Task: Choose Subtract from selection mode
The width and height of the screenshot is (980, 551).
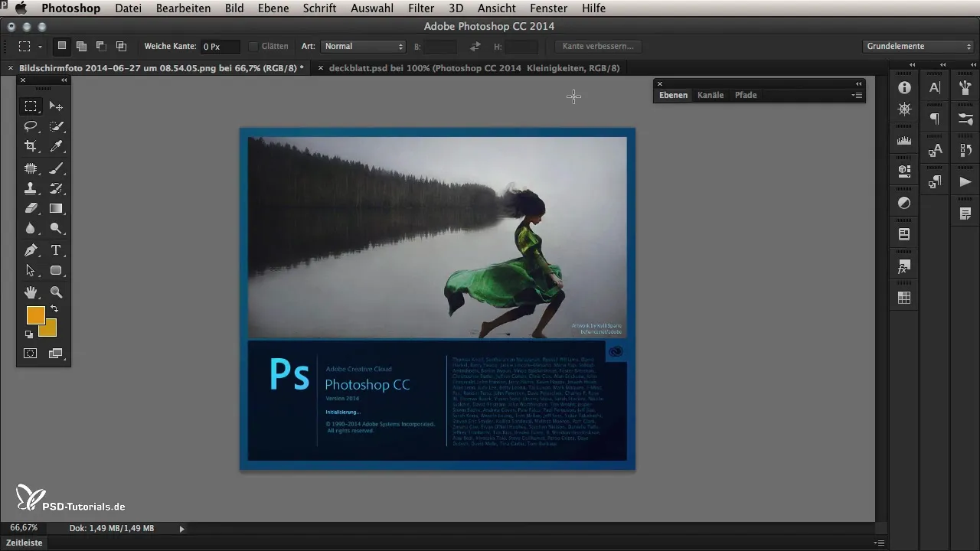Action: 101,46
